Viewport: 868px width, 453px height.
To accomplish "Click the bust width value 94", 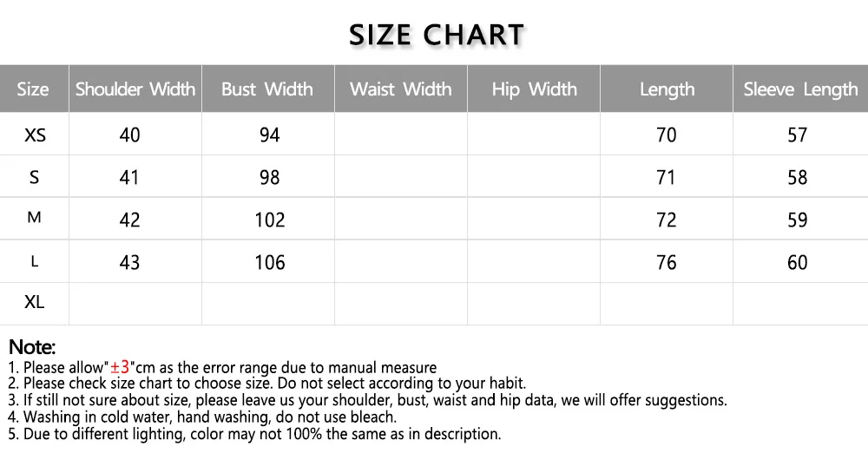I will (269, 135).
